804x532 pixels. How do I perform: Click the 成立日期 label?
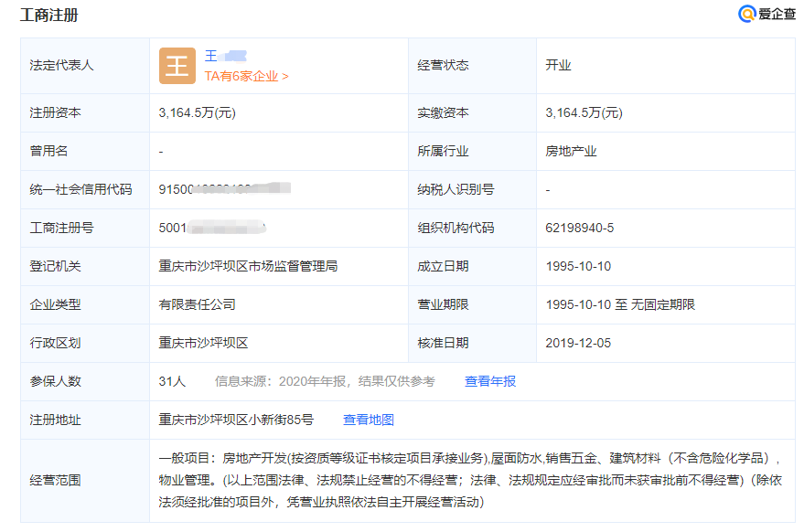[443, 266]
